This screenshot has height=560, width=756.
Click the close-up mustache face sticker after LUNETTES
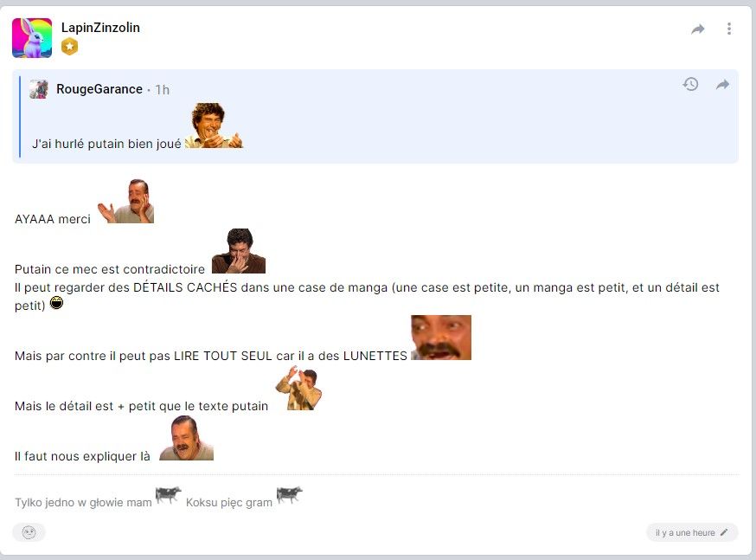coord(441,338)
